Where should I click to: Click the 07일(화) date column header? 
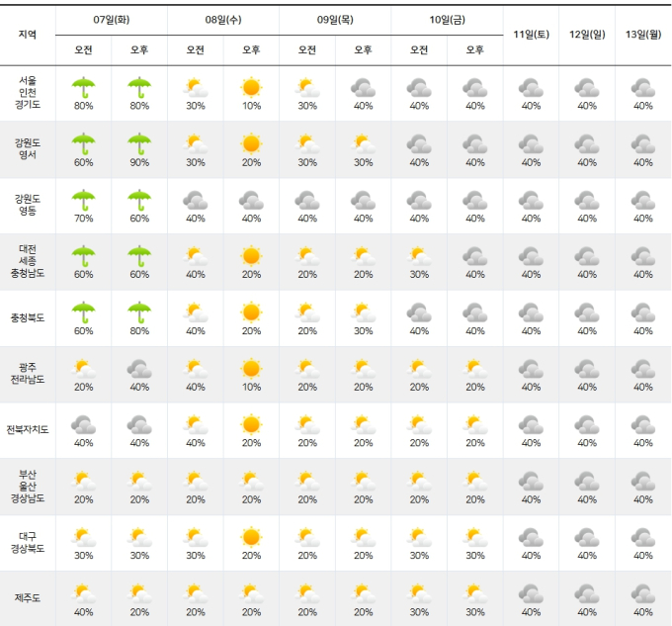click(112, 20)
